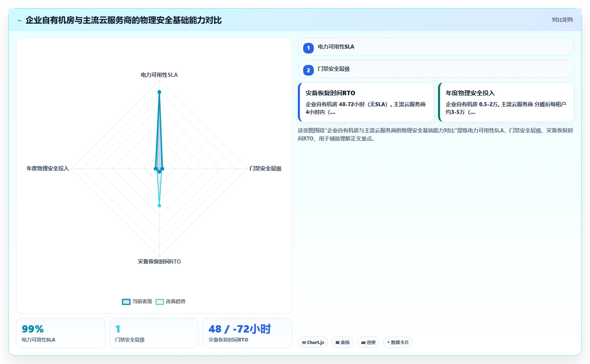The image size is (590, 364).
Task: Click the 灾备恢复时间RTO radar axis label
Action: coord(159,261)
